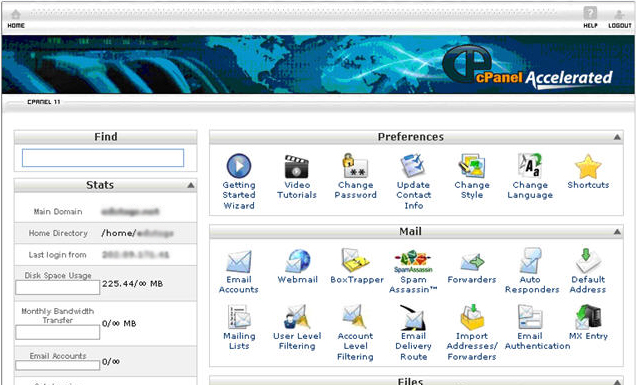636x385 pixels.
Task: Click the 'Last login from' label
Action: point(58,255)
